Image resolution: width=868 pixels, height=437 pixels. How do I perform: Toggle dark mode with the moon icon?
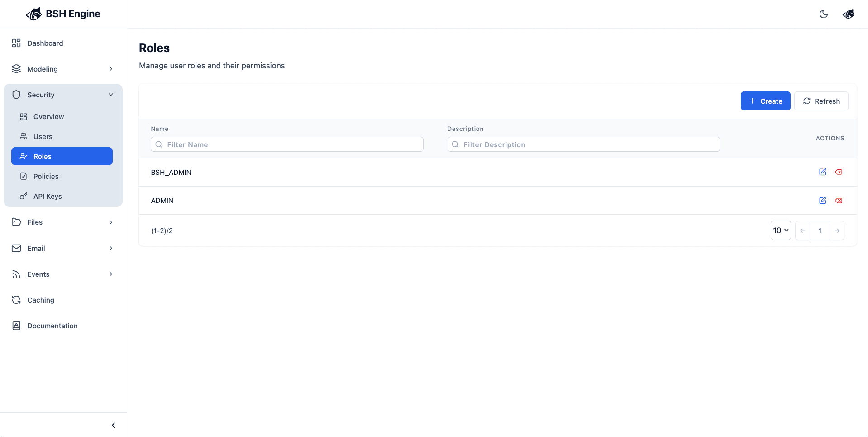(823, 14)
